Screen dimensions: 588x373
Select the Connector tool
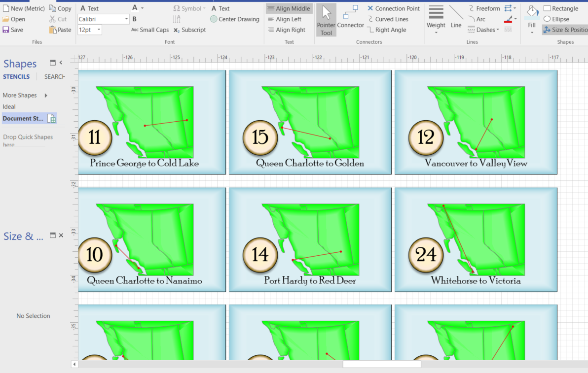tap(350, 17)
